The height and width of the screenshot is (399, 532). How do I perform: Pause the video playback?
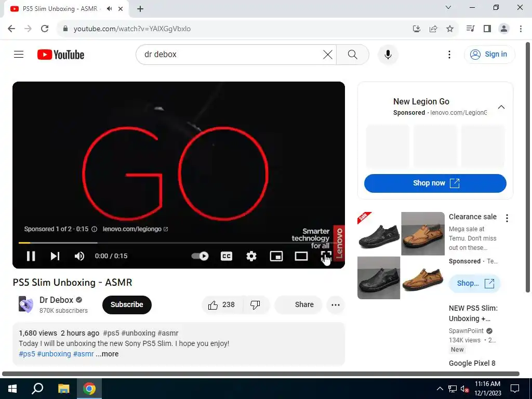pos(31,256)
